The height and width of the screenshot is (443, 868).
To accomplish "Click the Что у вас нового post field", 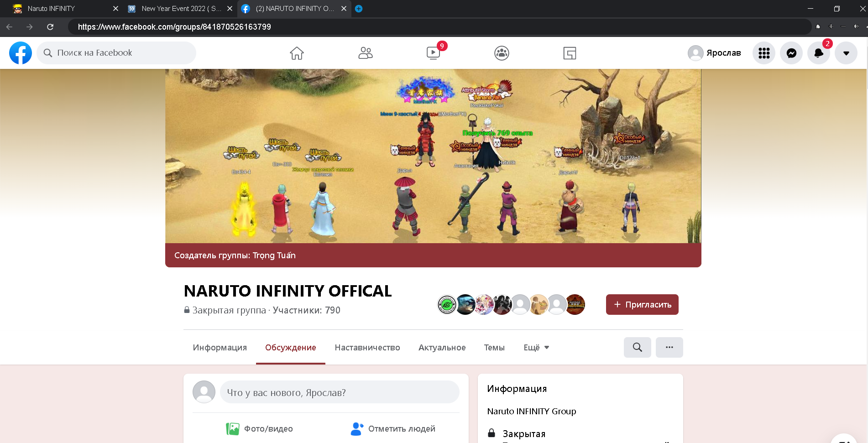I will pos(340,392).
